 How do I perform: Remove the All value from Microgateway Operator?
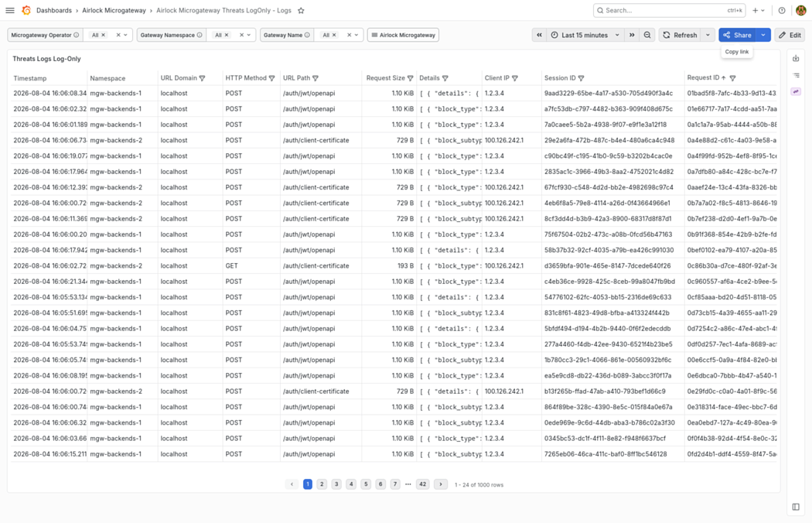[x=103, y=36]
